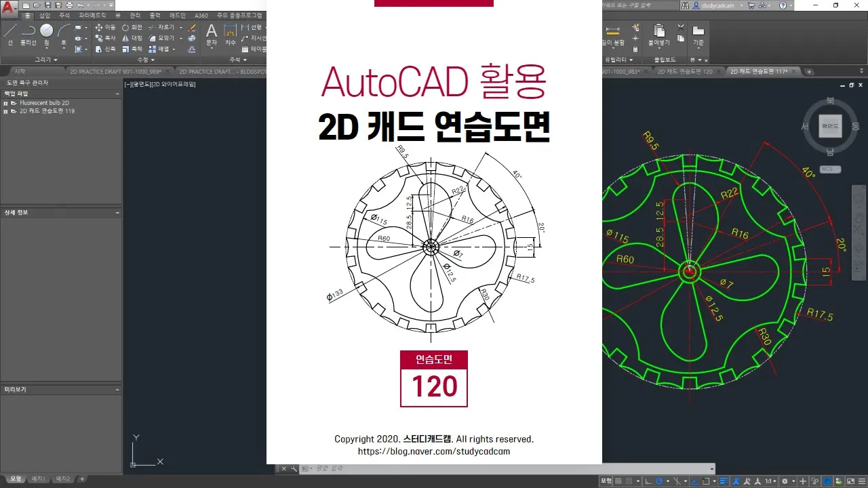Click the WCS label under ViewCube
This screenshot has height=488, width=868.
(x=830, y=169)
